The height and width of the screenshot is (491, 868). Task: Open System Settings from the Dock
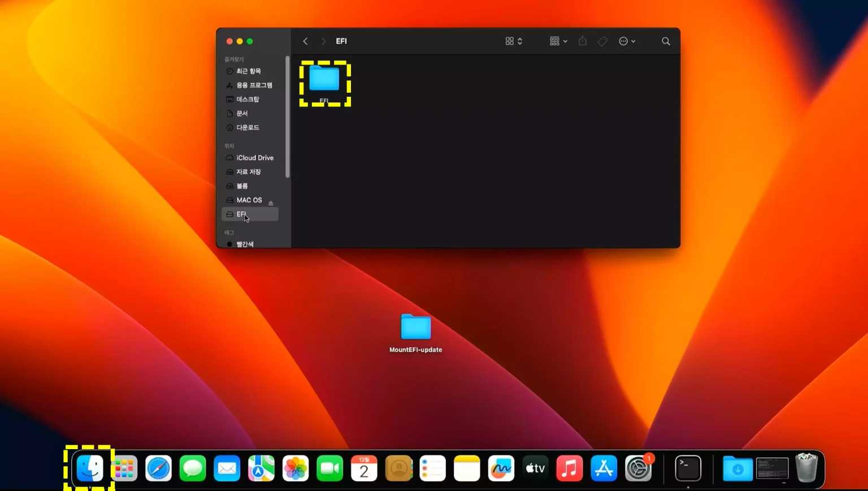[639, 468]
